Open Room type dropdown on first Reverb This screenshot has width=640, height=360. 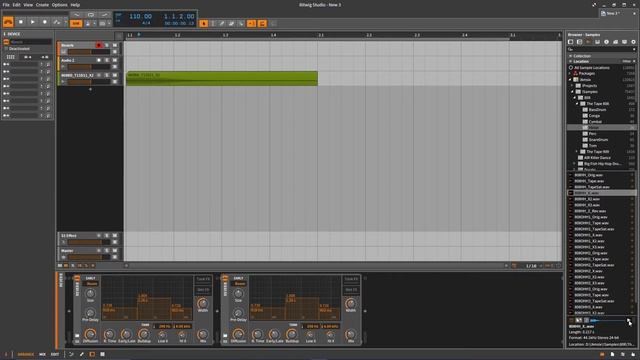click(x=91, y=283)
